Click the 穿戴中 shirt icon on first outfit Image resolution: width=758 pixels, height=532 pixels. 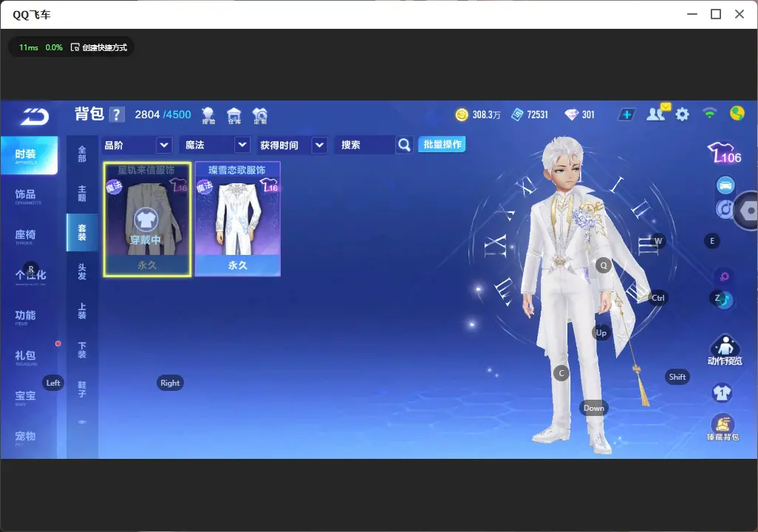pos(146,220)
